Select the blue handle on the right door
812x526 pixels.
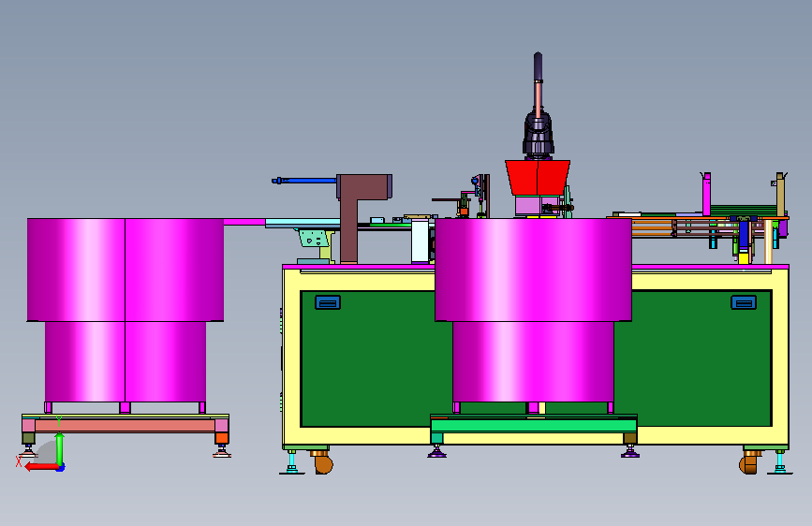744,302
